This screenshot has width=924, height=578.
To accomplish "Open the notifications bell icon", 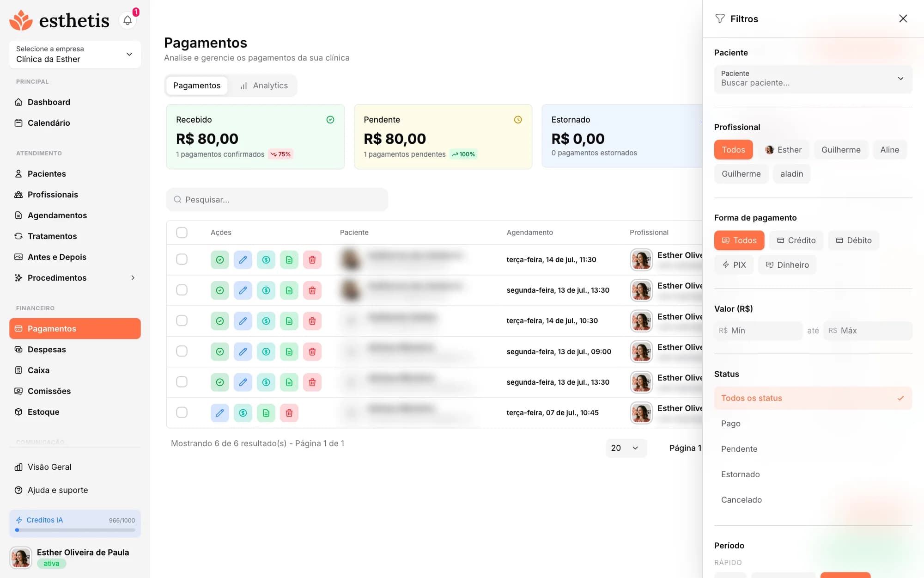I will (x=128, y=20).
